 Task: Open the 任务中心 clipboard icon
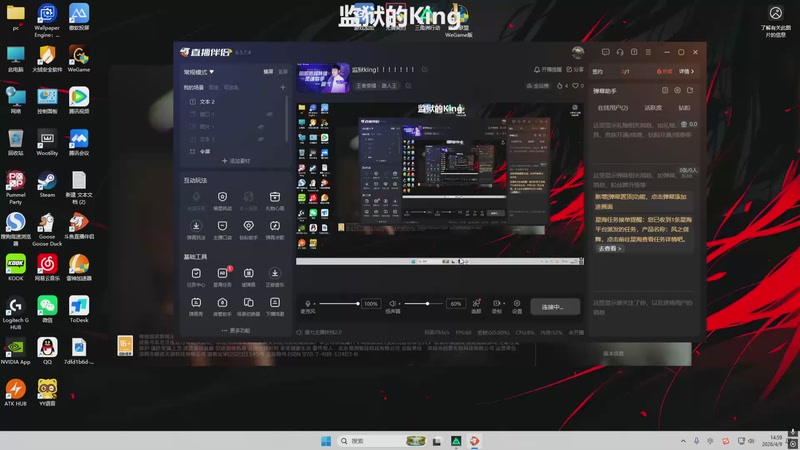click(x=196, y=273)
